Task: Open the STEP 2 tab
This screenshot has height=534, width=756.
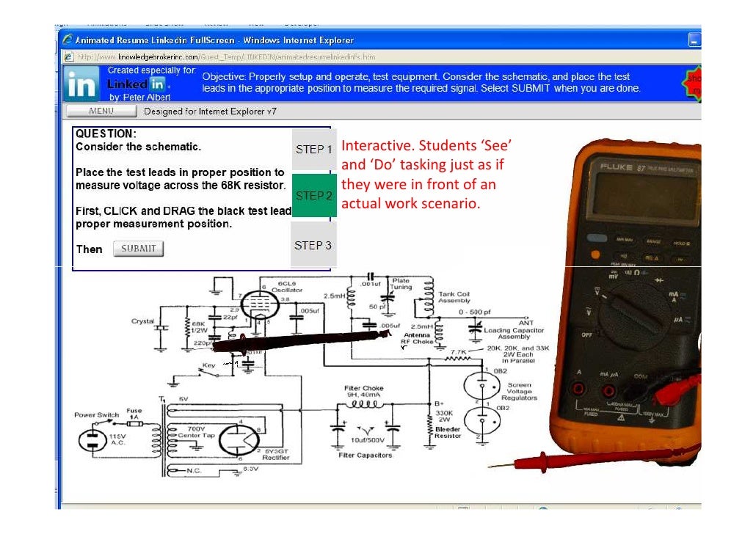Action: (314, 195)
